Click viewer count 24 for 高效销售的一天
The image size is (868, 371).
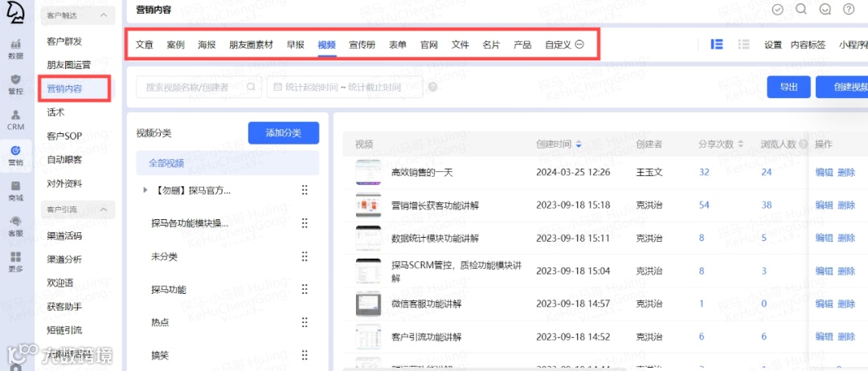click(x=766, y=173)
